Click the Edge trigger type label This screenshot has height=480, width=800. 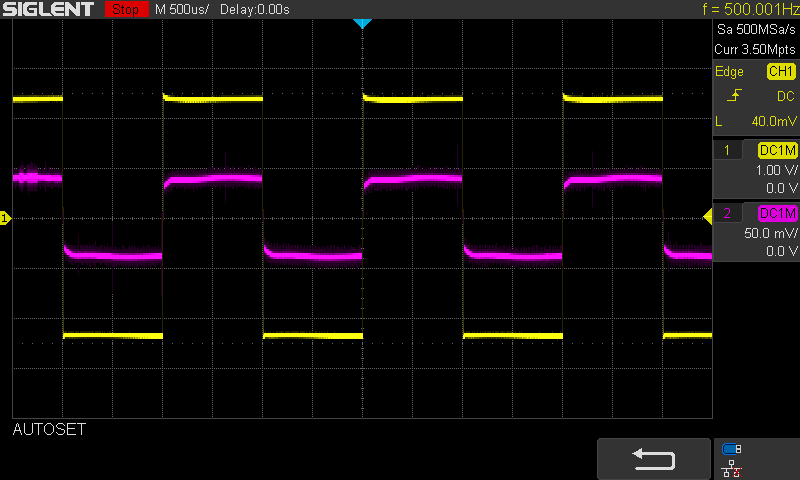(729, 71)
